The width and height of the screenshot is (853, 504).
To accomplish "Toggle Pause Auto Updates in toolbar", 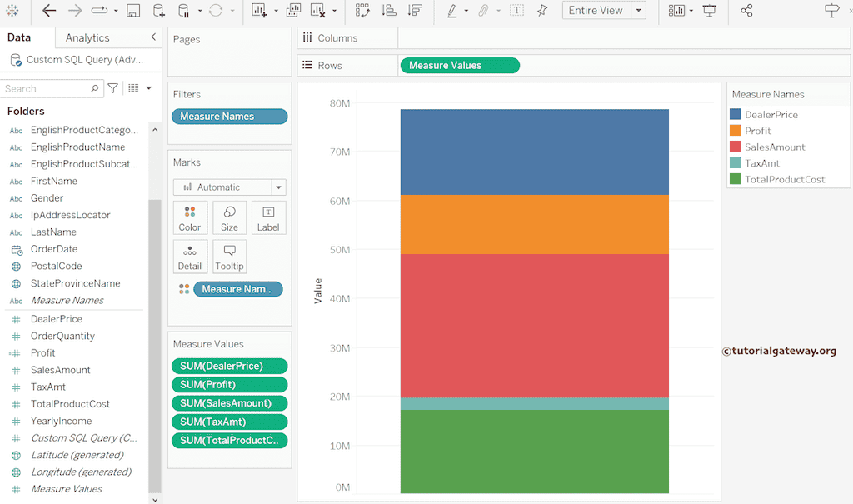I will [183, 11].
